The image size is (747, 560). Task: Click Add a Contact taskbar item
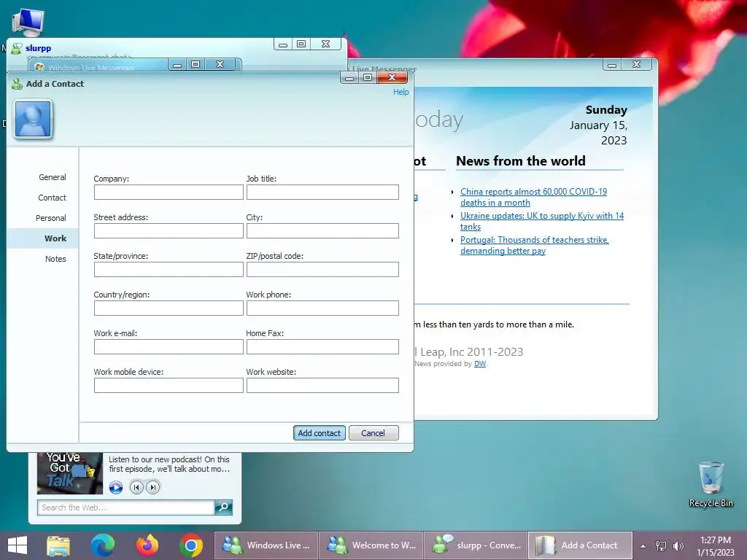[580, 545]
